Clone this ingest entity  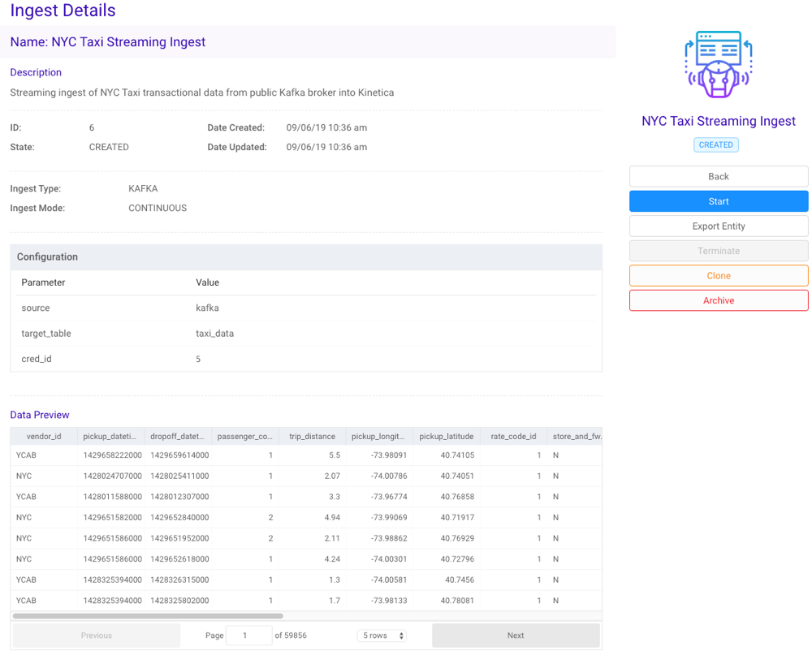point(719,276)
